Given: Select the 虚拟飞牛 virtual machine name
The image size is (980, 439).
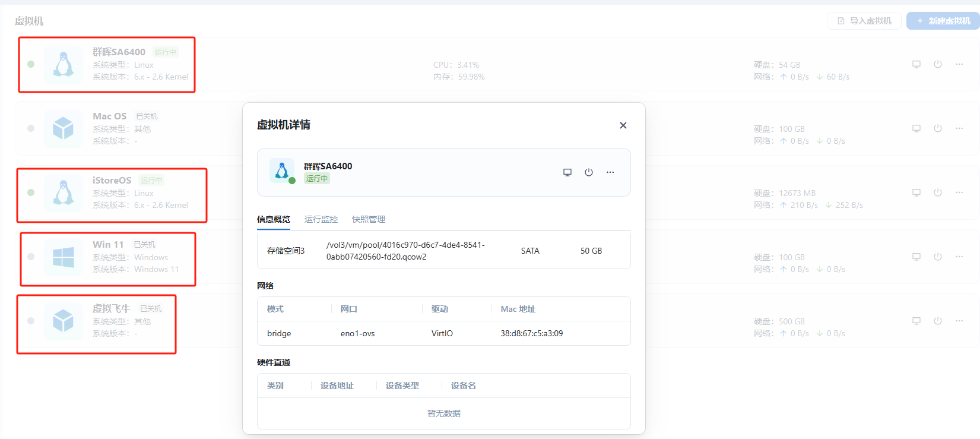Looking at the screenshot, I should (112, 309).
